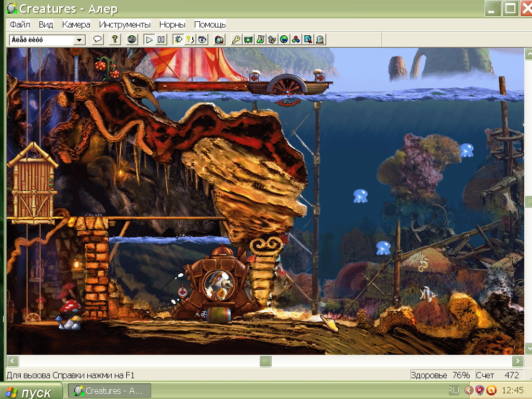Click the vertical scrollbar down arrow
The height and width of the screenshot is (399, 532).
528,348
